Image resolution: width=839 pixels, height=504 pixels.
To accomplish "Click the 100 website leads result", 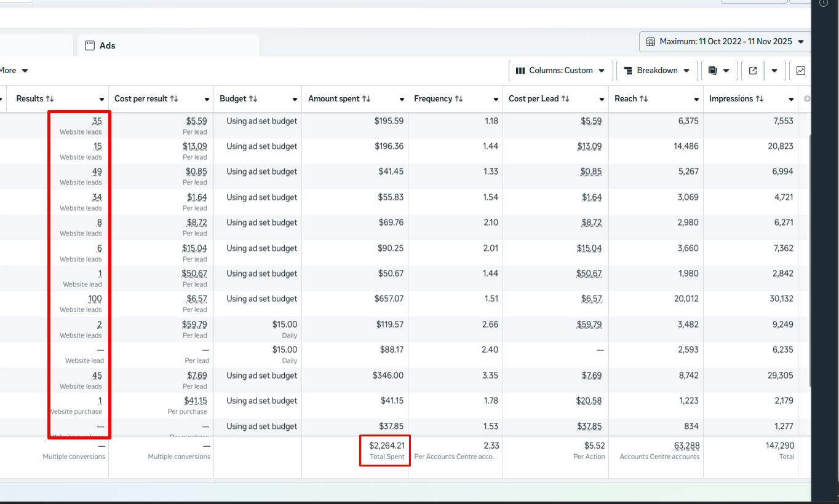I will point(95,299).
